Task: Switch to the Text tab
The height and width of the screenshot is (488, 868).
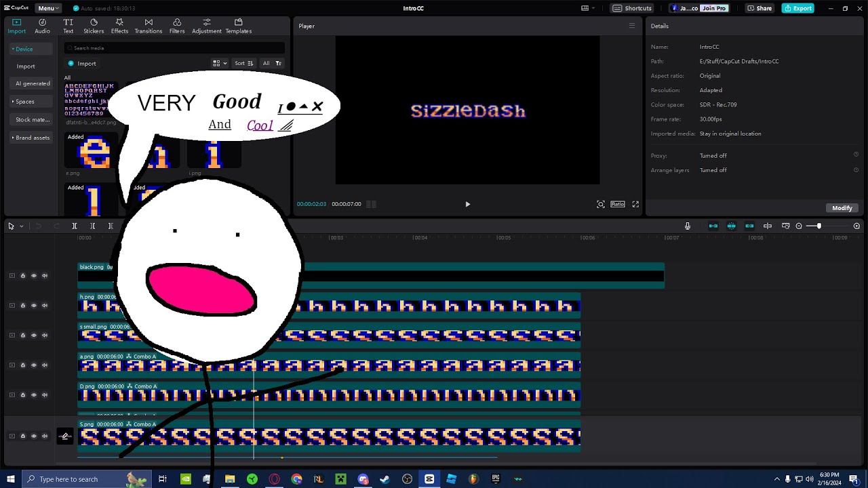Action: point(68,26)
